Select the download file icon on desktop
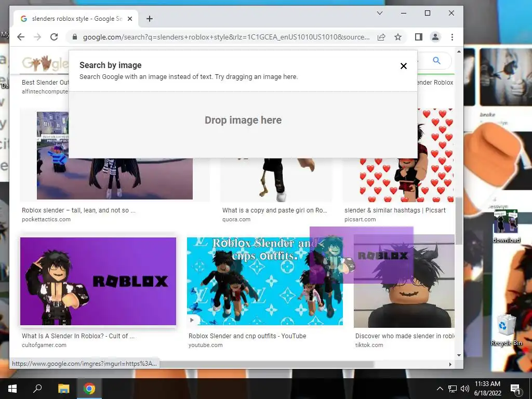532x399 pixels. (506, 227)
